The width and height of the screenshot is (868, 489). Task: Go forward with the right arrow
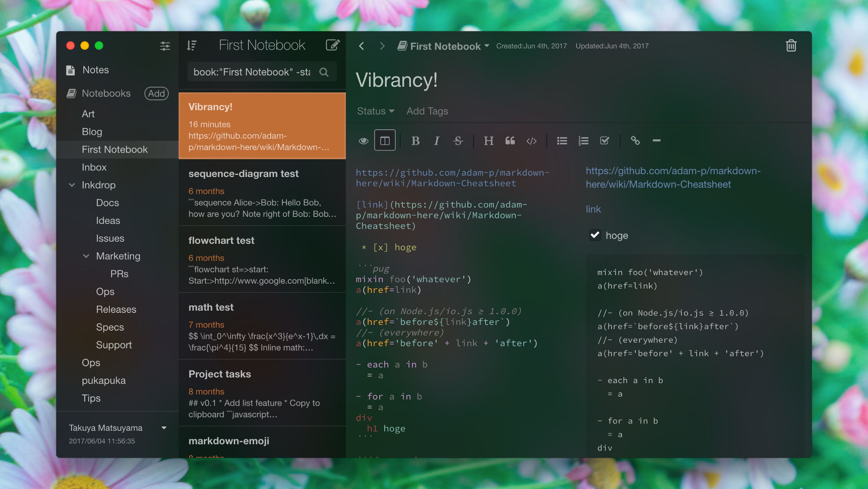(x=382, y=46)
